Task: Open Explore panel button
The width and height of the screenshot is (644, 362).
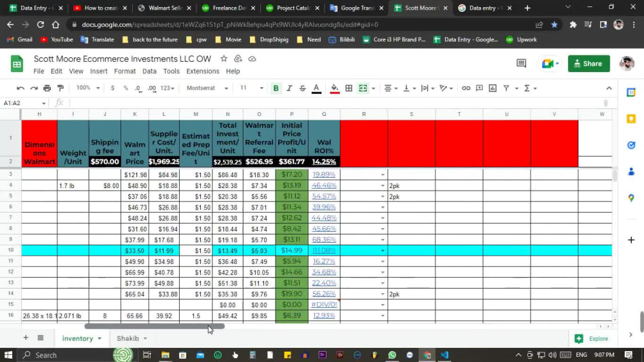Action: tap(592, 339)
